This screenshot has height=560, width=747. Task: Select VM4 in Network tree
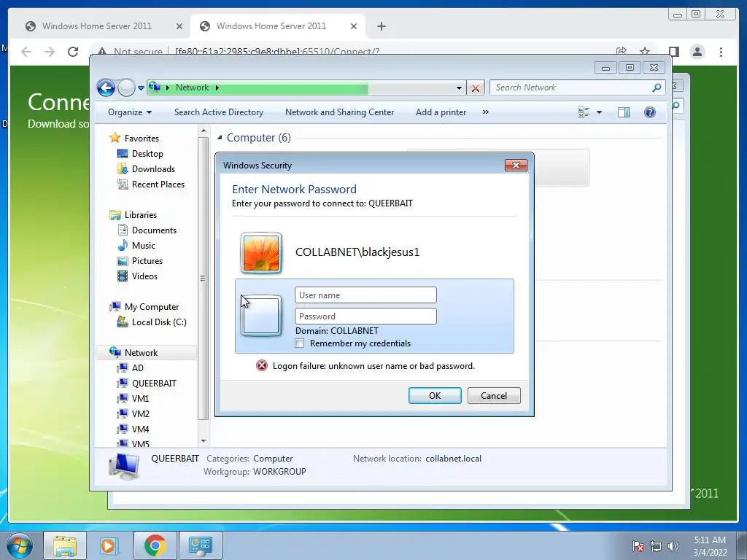[x=140, y=429]
